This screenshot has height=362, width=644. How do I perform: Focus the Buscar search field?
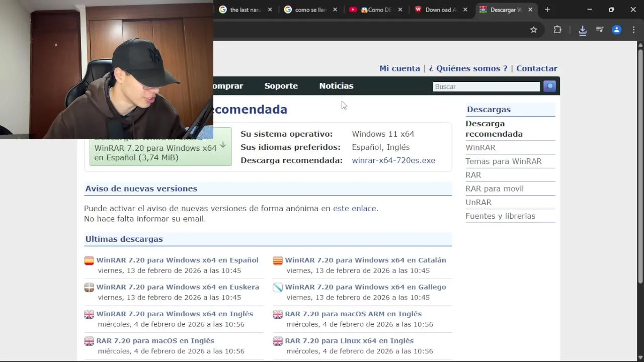click(x=486, y=86)
